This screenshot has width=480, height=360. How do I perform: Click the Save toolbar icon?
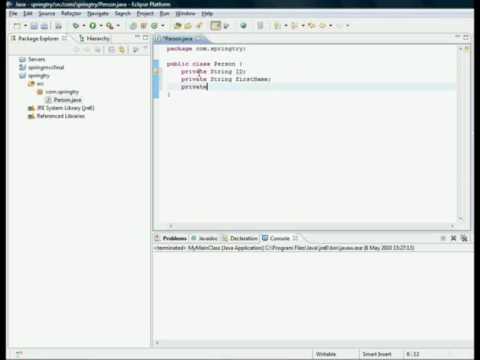pos(34,26)
